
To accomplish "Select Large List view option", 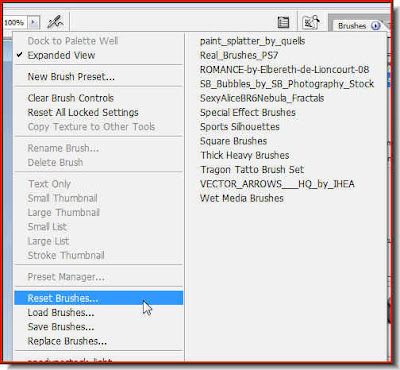I will [99, 241].
